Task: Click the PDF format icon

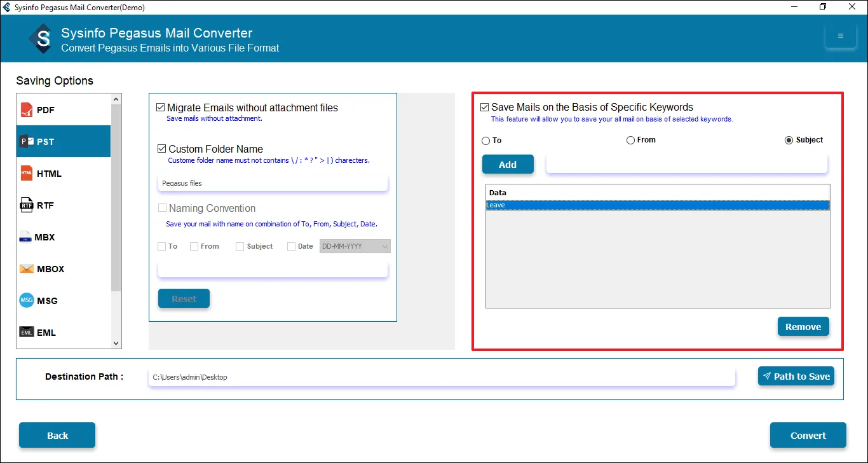Action: tap(26, 110)
